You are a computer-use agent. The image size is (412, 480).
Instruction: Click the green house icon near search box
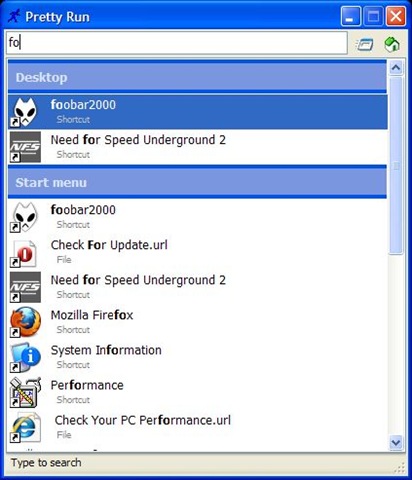coord(392,44)
